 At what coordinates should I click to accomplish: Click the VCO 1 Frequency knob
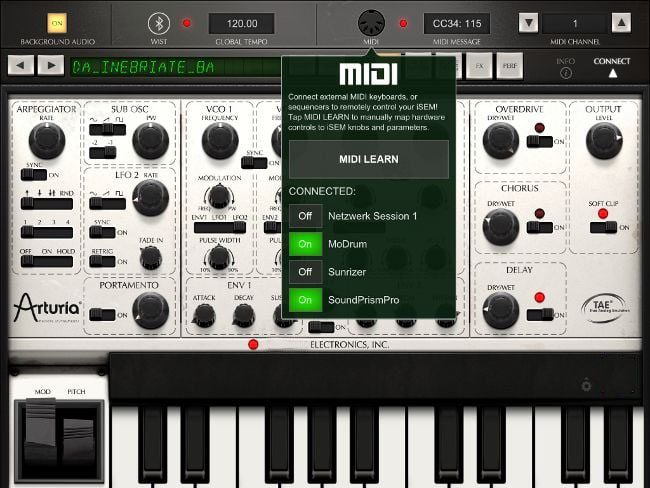click(x=220, y=141)
